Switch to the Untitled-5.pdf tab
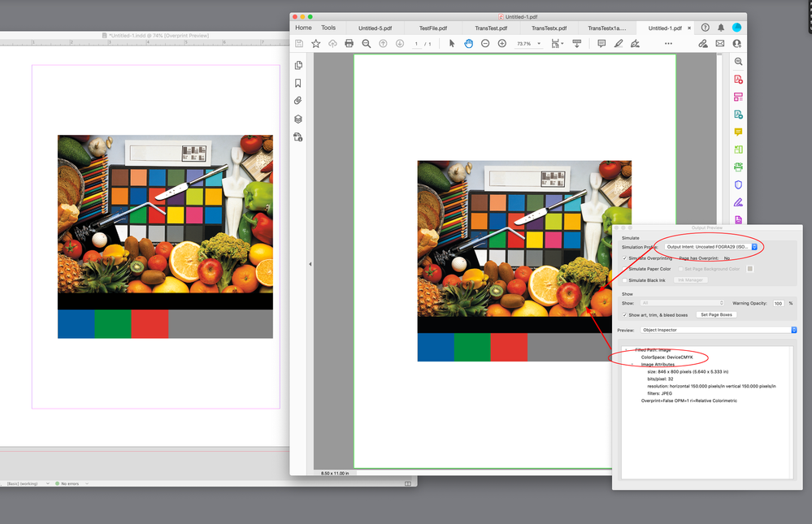 point(375,28)
